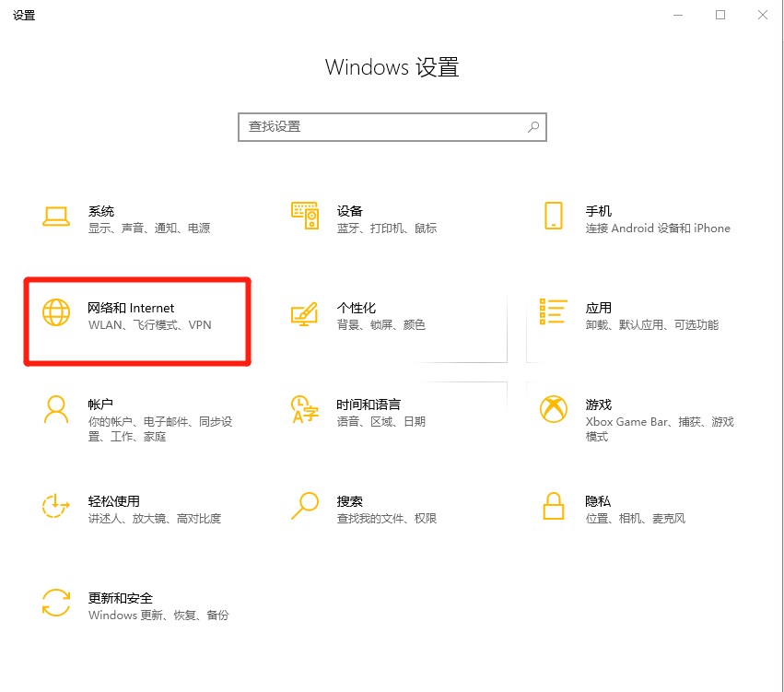Select the Accounts person icon
The width and height of the screenshot is (784, 692).
[x=56, y=409]
